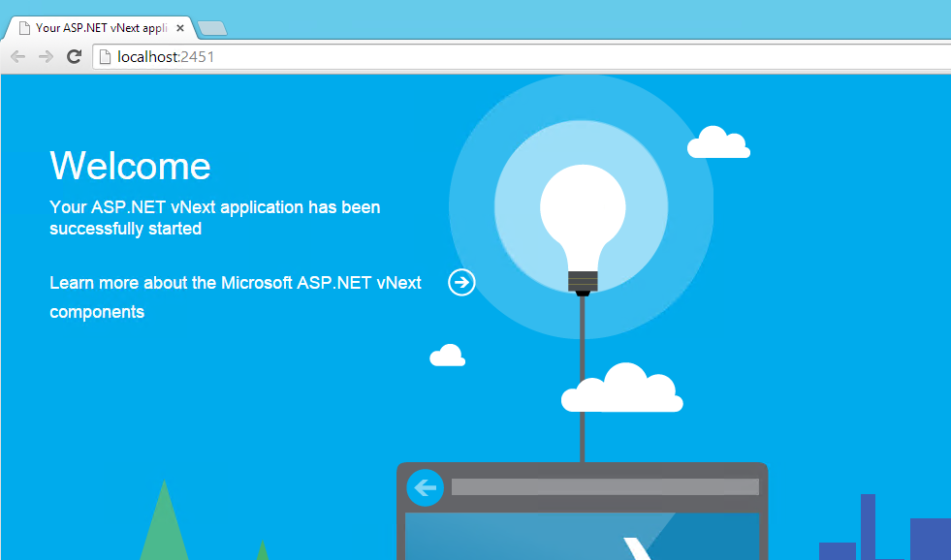The image size is (951, 560).
Task: Click the browser back arrow
Action: (17, 57)
